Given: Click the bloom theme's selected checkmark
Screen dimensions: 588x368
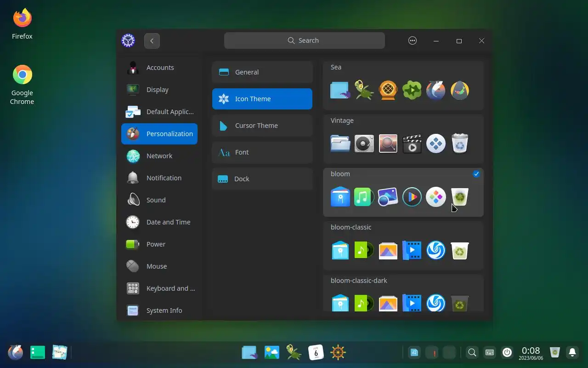Looking at the screenshot, I should [476, 174].
